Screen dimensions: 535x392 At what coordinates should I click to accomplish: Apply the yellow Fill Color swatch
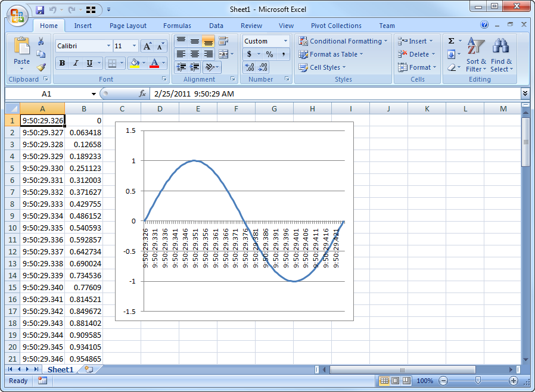134,63
